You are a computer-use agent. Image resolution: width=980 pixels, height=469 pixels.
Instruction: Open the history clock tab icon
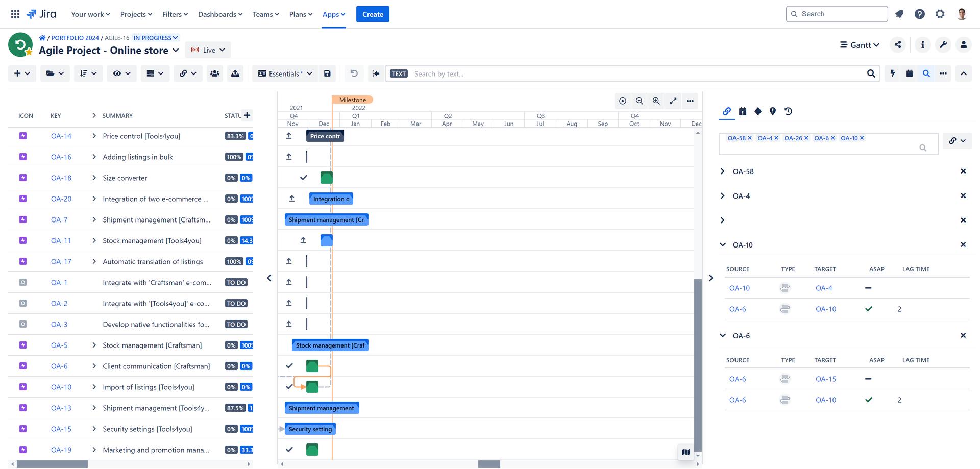(x=788, y=111)
